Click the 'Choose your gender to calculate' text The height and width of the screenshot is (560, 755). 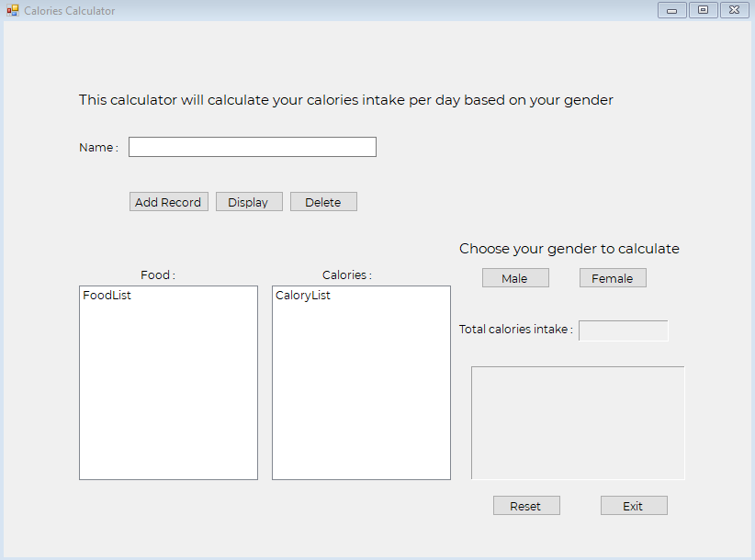tap(569, 249)
